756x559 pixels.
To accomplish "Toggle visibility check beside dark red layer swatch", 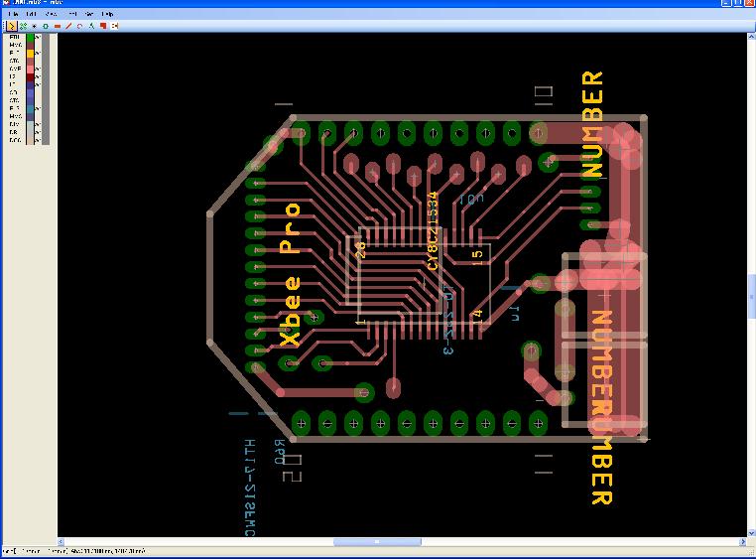I will 38,76.
